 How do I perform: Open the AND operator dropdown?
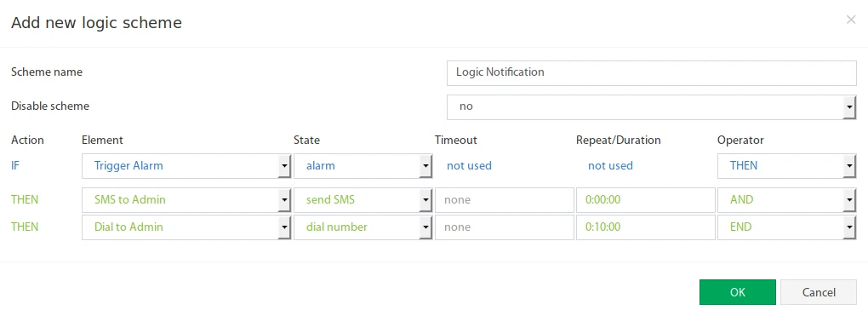[786, 199]
